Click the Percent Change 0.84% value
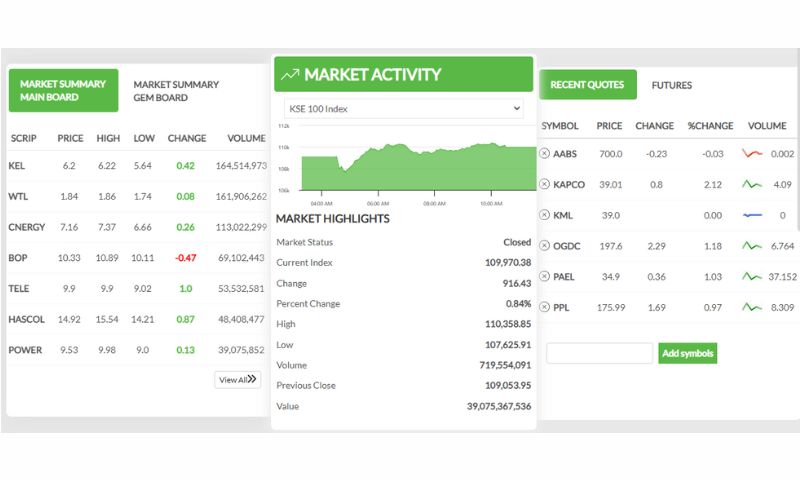The width and height of the screenshot is (800, 480). [x=518, y=304]
